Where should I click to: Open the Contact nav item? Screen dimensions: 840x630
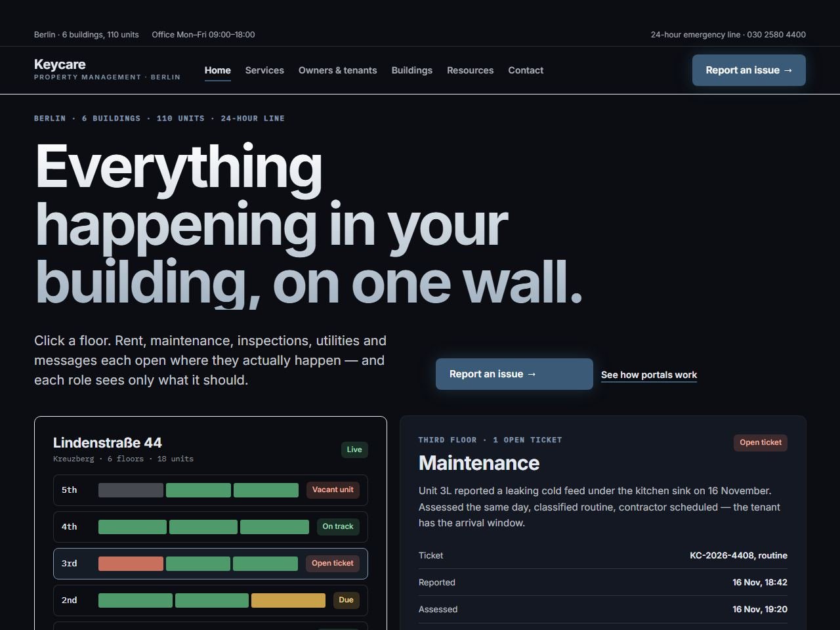[x=526, y=70]
